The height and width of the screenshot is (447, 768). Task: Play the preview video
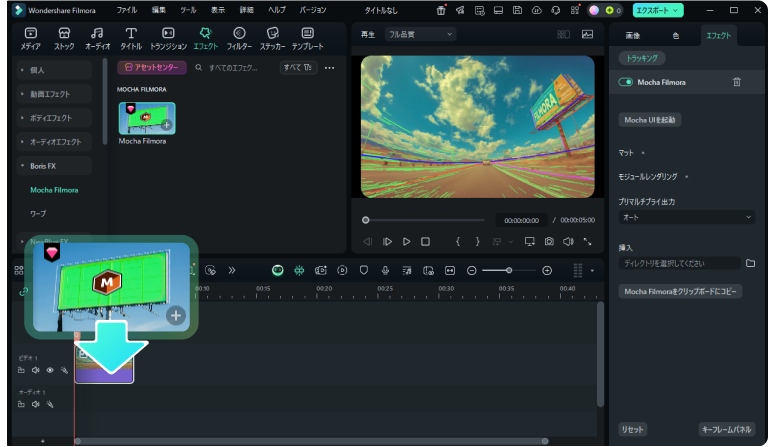point(406,241)
